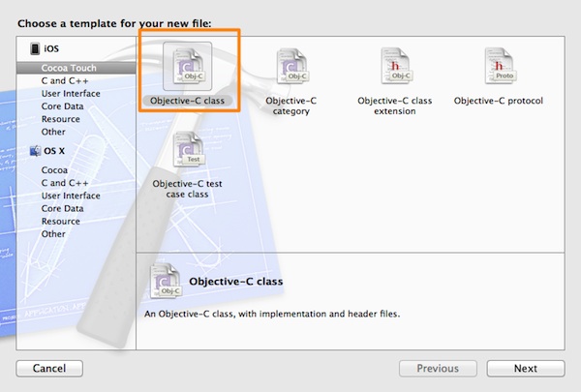Image resolution: width=581 pixels, height=392 pixels.
Task: Click the Previous button
Action: pyautogui.click(x=438, y=368)
